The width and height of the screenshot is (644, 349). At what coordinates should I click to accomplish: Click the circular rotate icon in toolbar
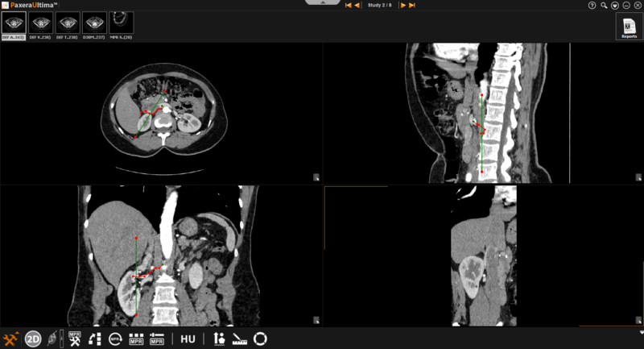click(x=260, y=339)
